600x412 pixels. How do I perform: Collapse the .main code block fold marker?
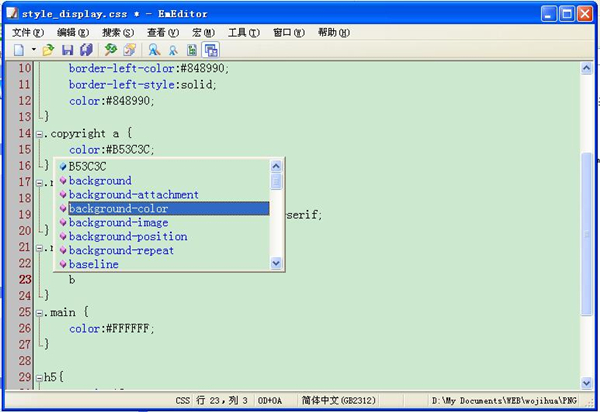[38, 313]
